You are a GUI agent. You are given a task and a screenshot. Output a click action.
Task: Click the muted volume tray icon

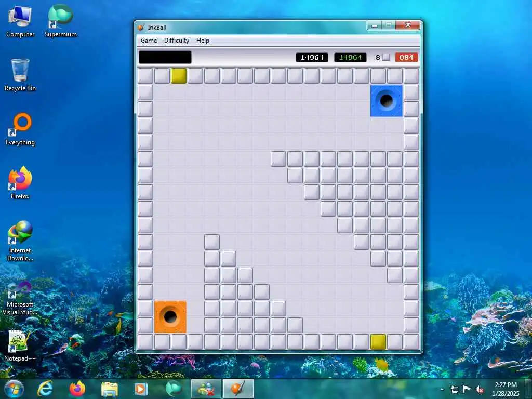(480, 389)
